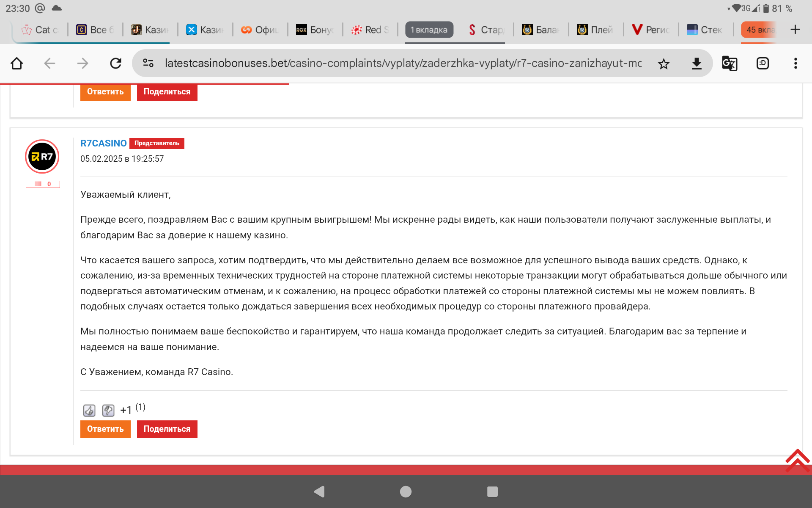Click lower 'Ответить' reply button

click(x=105, y=429)
